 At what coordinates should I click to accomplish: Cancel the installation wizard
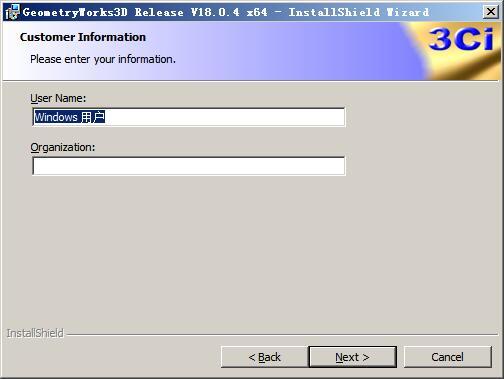[448, 357]
